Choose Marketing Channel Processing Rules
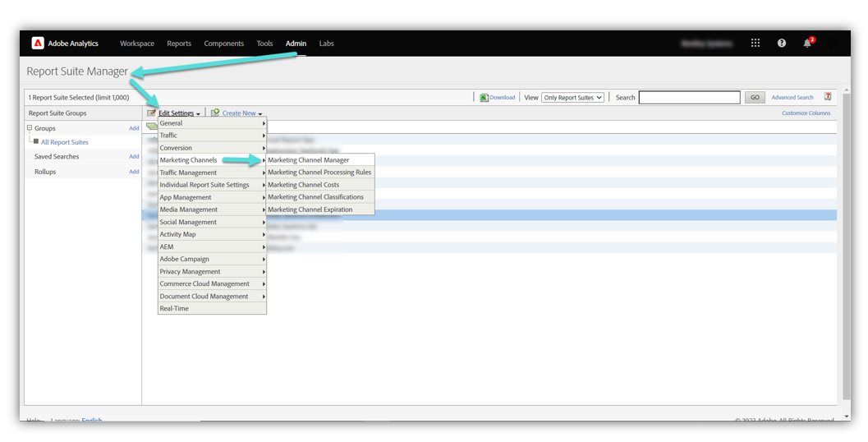The image size is (868, 442). click(320, 173)
